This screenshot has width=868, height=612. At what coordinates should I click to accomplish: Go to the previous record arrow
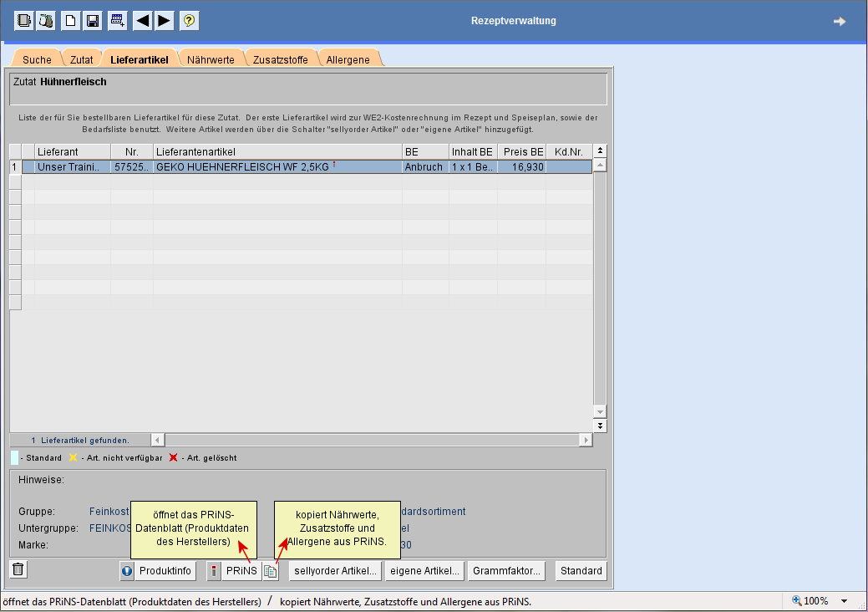pos(142,21)
